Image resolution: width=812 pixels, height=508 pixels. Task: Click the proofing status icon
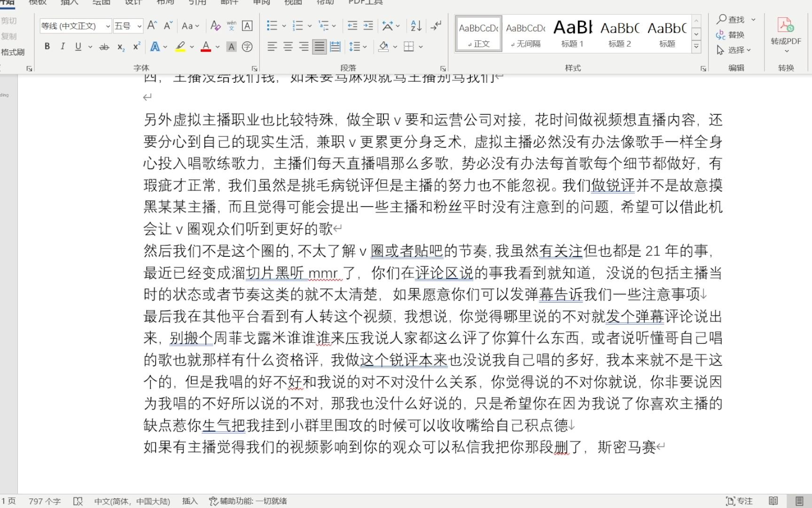[78, 501]
